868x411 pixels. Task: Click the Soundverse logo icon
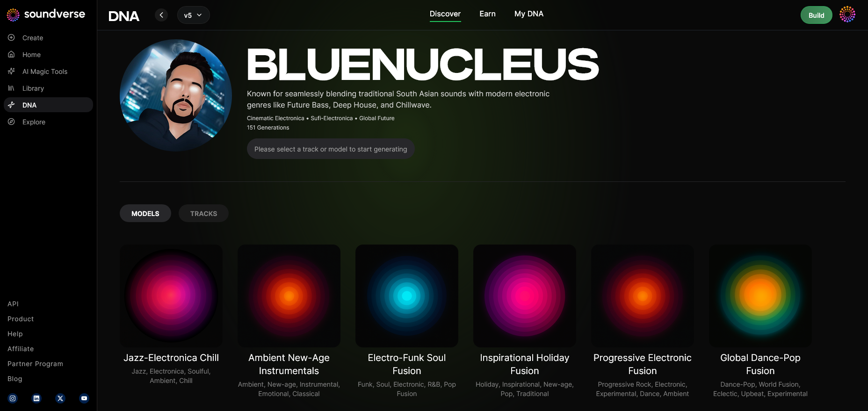click(13, 15)
